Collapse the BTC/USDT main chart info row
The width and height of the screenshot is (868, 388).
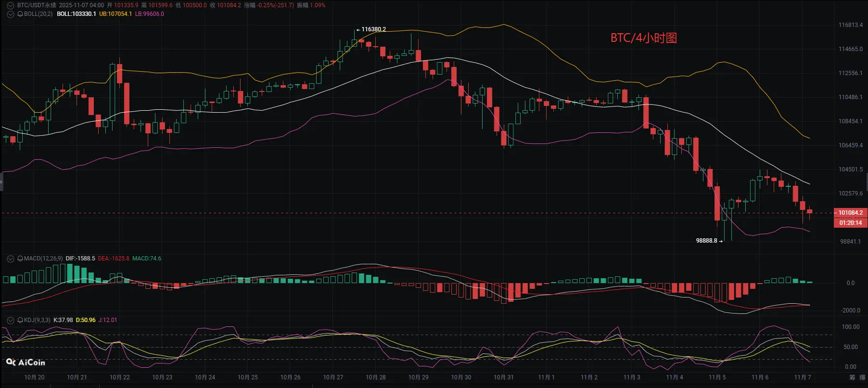(x=11, y=5)
